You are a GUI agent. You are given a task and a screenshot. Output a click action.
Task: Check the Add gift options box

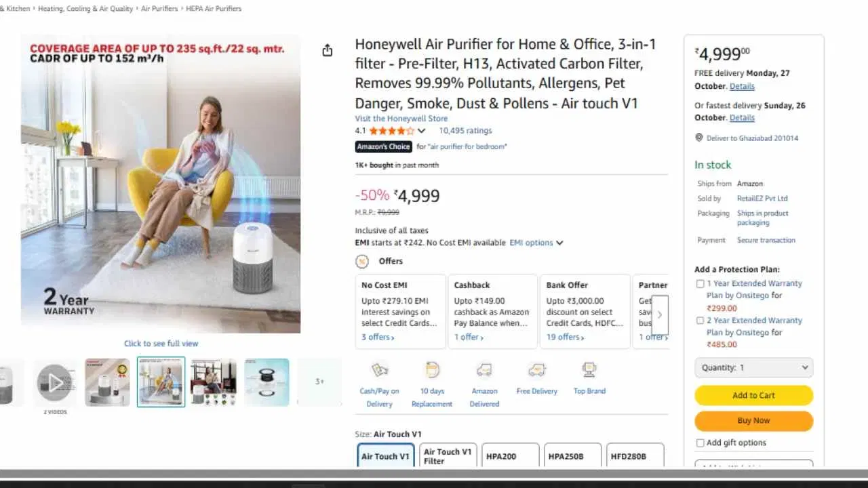tap(700, 443)
